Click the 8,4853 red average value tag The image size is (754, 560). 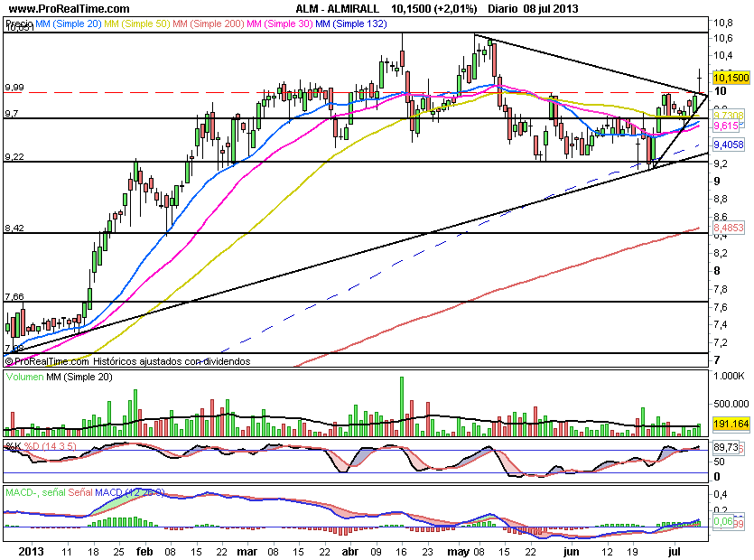(x=729, y=228)
